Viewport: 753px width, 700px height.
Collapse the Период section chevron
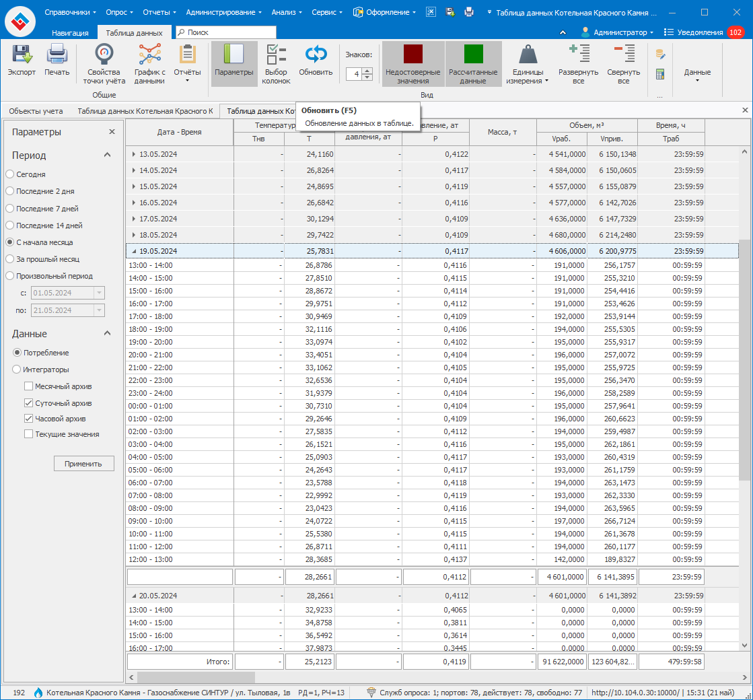(x=107, y=155)
